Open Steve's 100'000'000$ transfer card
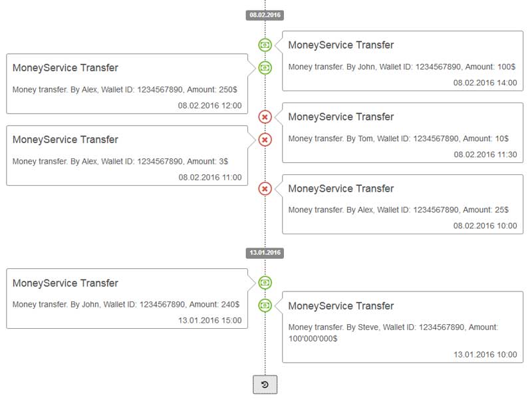This screenshot has height=404, width=532. (x=402, y=327)
